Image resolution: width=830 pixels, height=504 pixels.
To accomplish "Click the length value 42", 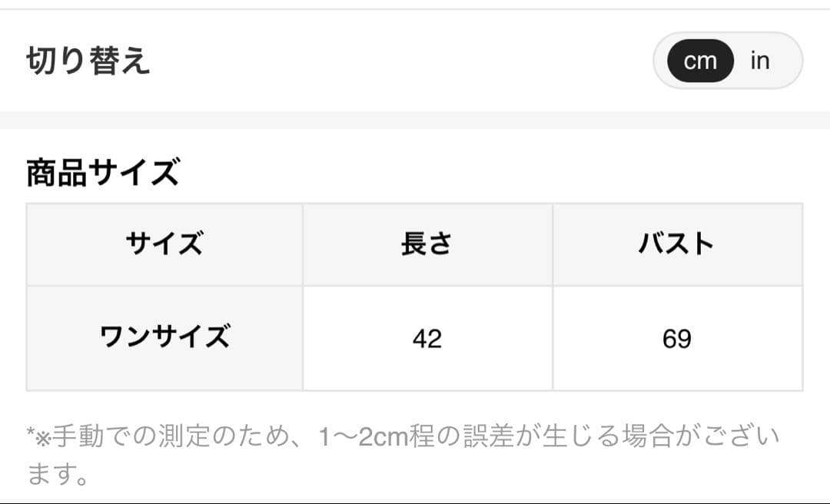I will pyautogui.click(x=427, y=339).
